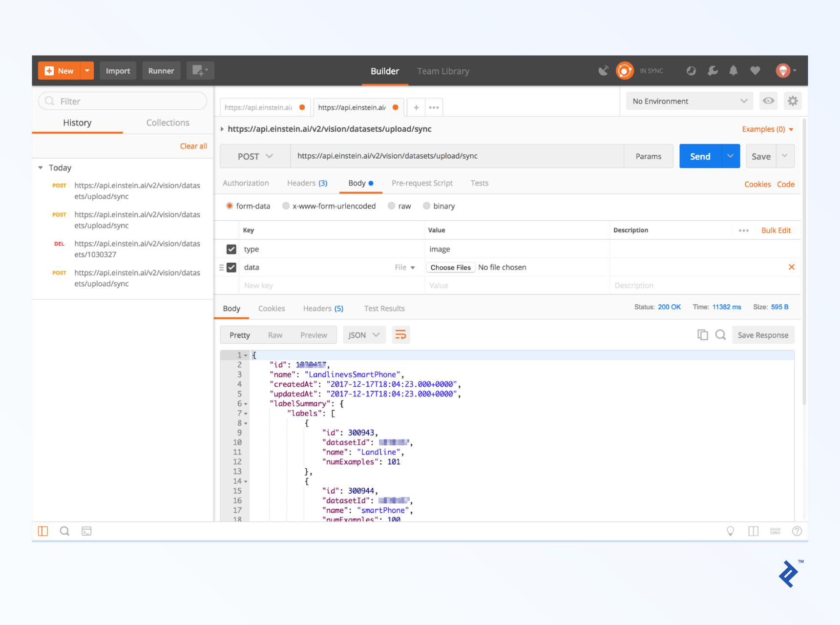Open the POST method dropdown
840x625 pixels.
coord(254,156)
